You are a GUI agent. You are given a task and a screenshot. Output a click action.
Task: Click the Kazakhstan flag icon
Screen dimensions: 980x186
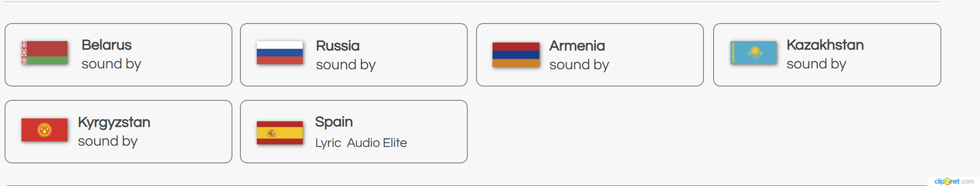coord(753,53)
